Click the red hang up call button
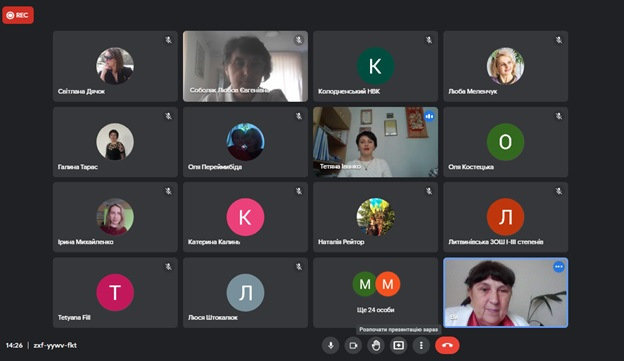This screenshot has height=361, width=624. click(x=447, y=345)
